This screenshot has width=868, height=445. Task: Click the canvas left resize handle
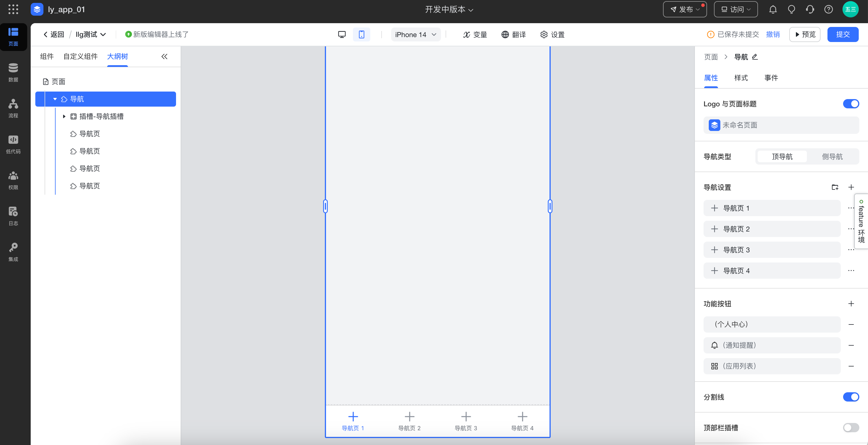tap(325, 206)
